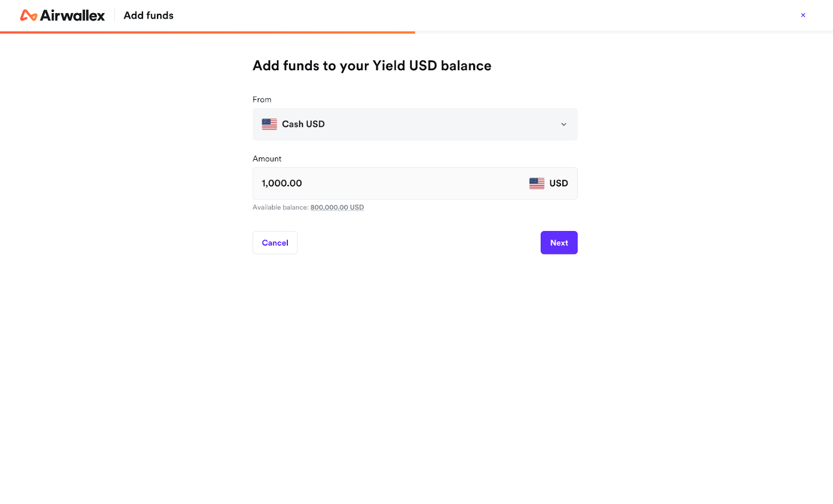Click the unfilled grey progress bar section

tap(624, 32)
